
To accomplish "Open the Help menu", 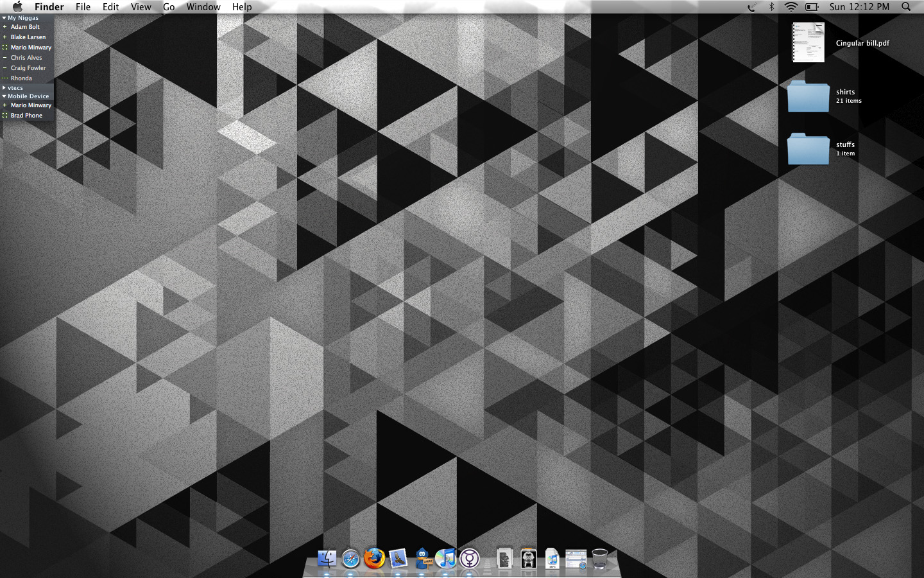I will [242, 6].
